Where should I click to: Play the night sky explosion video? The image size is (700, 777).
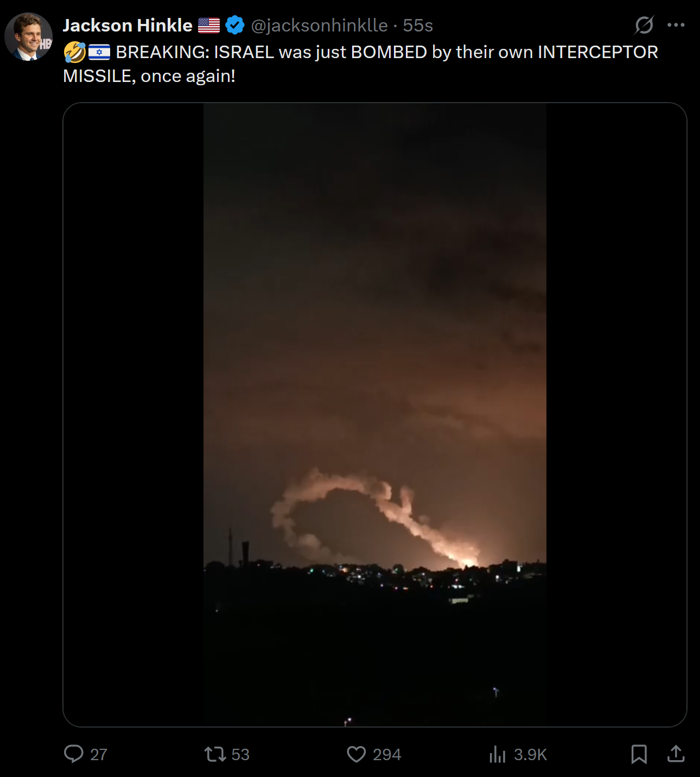(375, 415)
